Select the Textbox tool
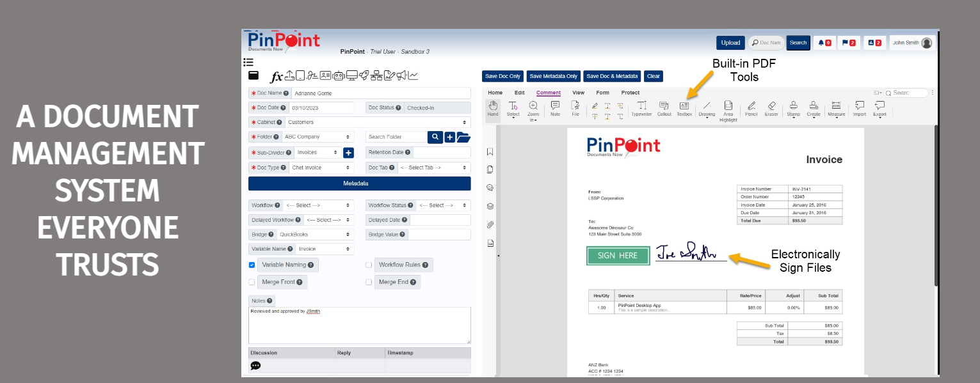Image resolution: width=980 pixels, height=383 pixels. tap(684, 108)
